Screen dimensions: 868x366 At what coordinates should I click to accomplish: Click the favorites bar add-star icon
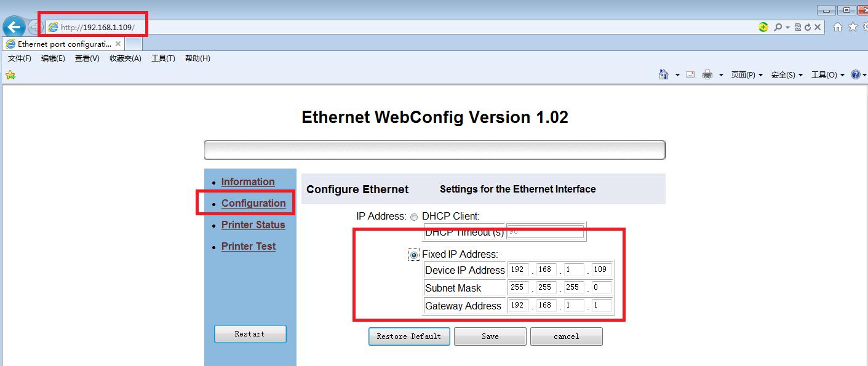click(x=10, y=75)
